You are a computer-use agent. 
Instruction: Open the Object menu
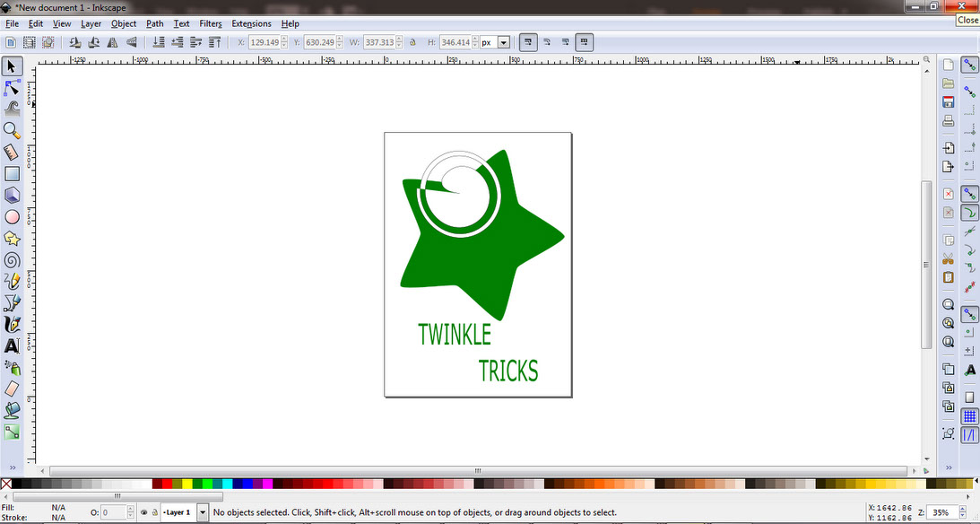click(x=124, y=23)
